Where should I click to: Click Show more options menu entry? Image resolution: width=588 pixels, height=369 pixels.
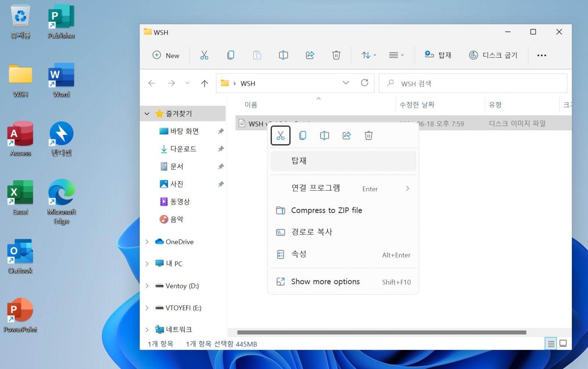tap(343, 282)
